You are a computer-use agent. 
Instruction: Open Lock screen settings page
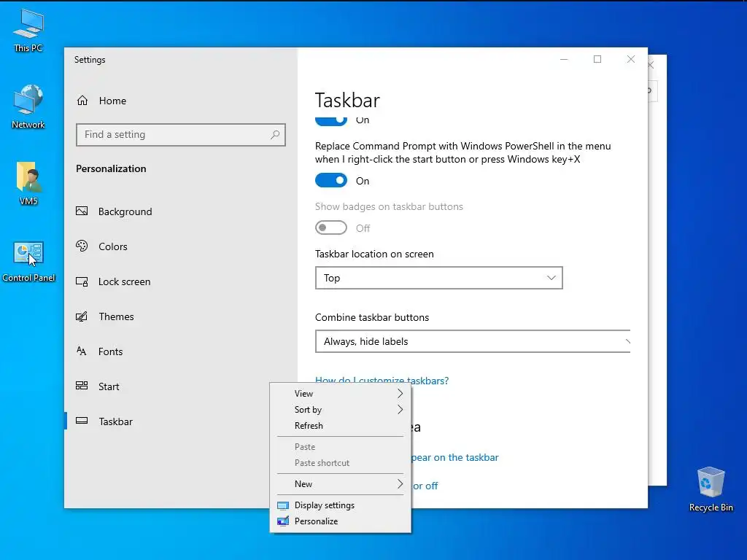pos(181,281)
